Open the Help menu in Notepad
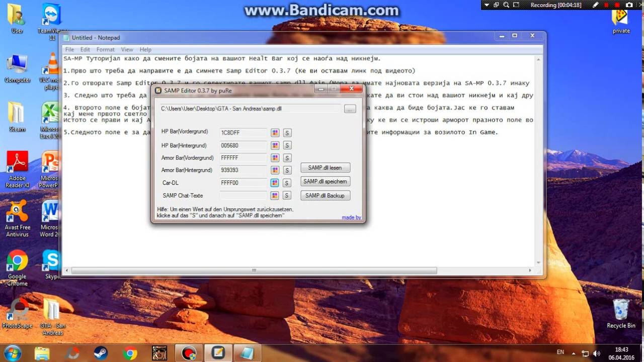644x362 pixels. tap(145, 50)
